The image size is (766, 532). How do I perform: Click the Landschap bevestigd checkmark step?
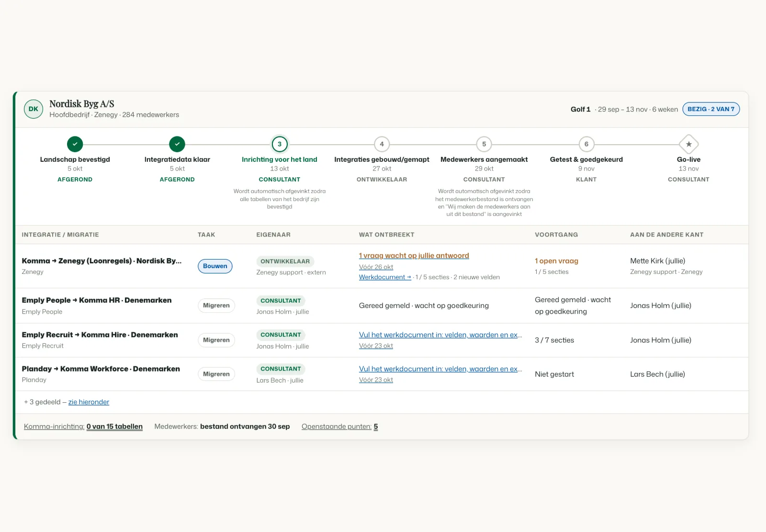[x=75, y=144]
